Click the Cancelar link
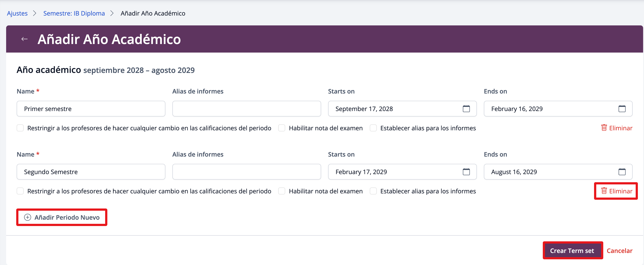Screen dimensions: 644x265 click(619, 251)
